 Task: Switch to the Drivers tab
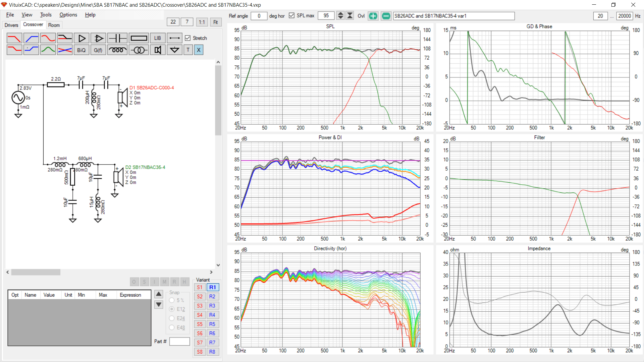(11, 25)
